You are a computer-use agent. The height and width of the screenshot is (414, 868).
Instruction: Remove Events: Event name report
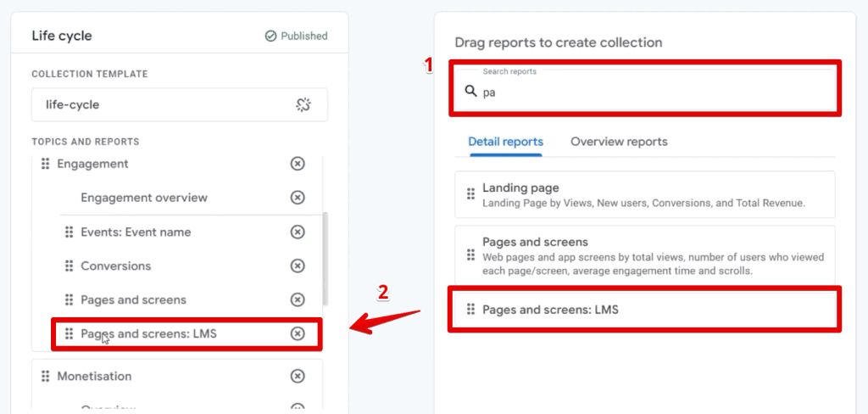(x=298, y=232)
